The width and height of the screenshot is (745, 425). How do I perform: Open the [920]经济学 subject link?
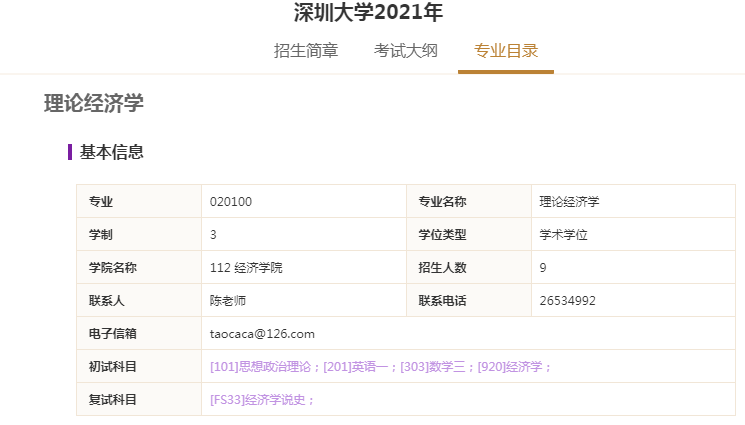(x=510, y=367)
